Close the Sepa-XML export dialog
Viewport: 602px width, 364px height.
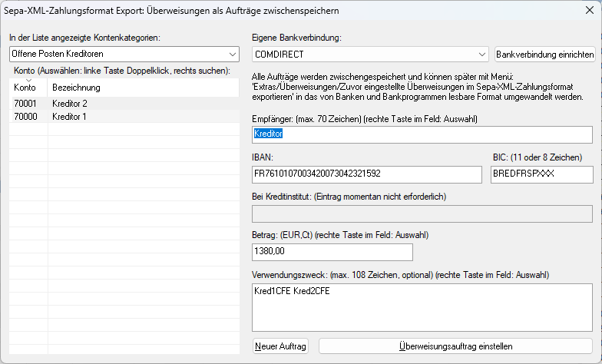tap(590, 11)
